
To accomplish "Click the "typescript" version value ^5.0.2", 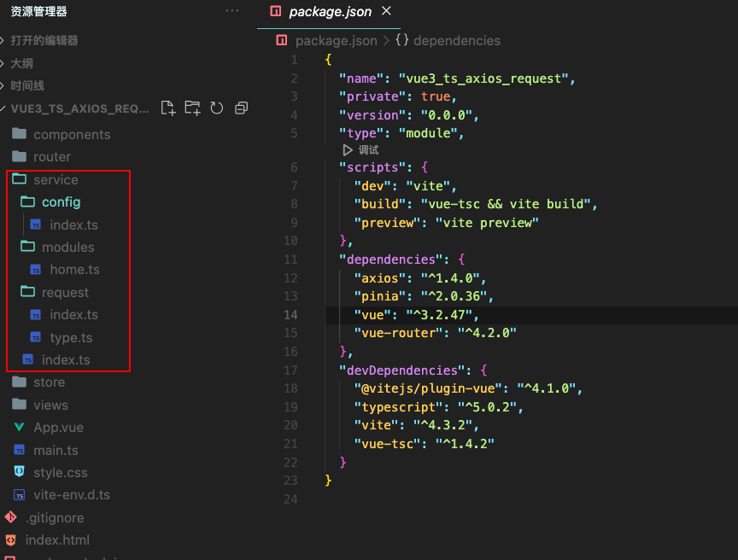I will click(x=487, y=407).
